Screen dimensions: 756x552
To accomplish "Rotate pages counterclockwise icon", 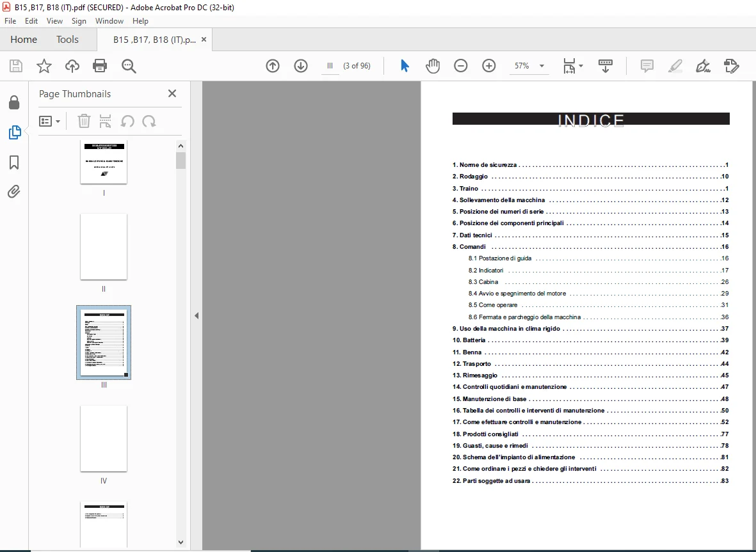I will click(127, 122).
